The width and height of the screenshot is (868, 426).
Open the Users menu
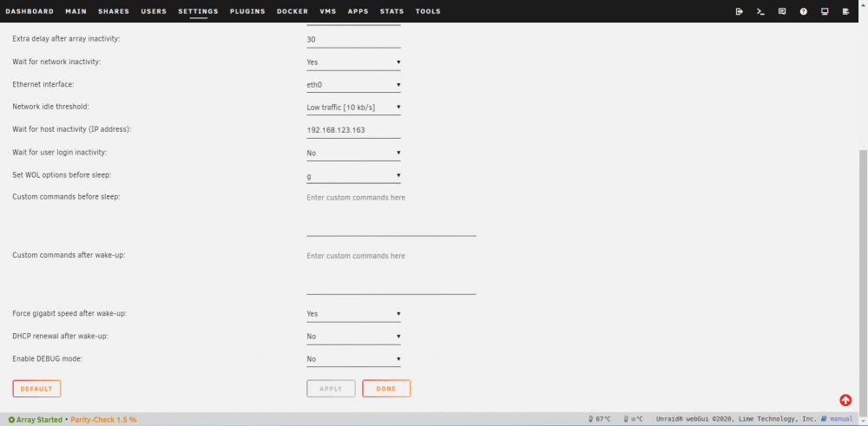coord(154,11)
